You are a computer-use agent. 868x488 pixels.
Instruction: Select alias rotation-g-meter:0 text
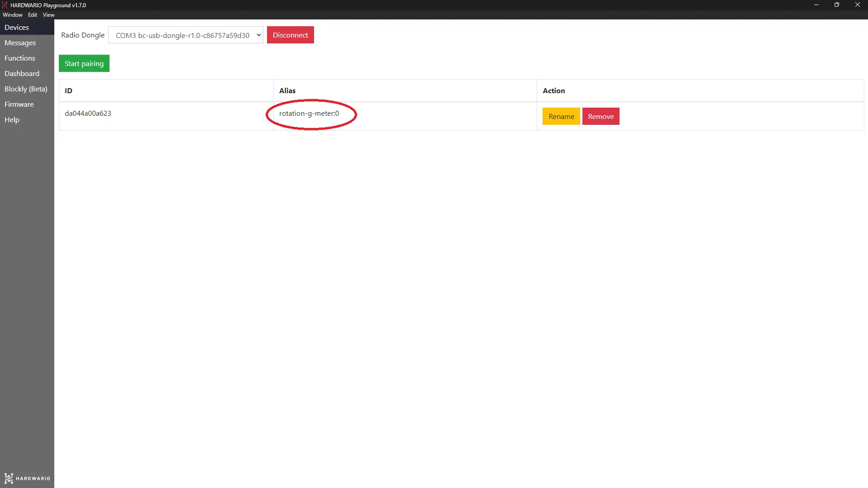[x=309, y=113]
